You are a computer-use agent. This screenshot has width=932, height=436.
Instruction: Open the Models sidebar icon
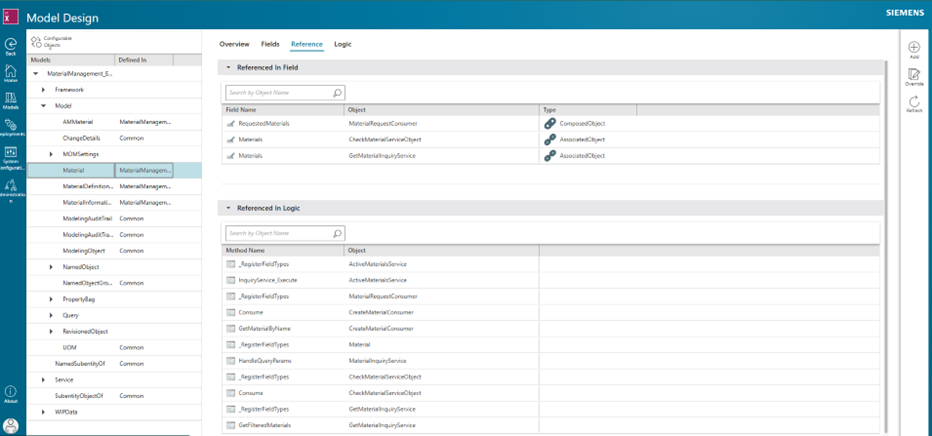pos(11,99)
